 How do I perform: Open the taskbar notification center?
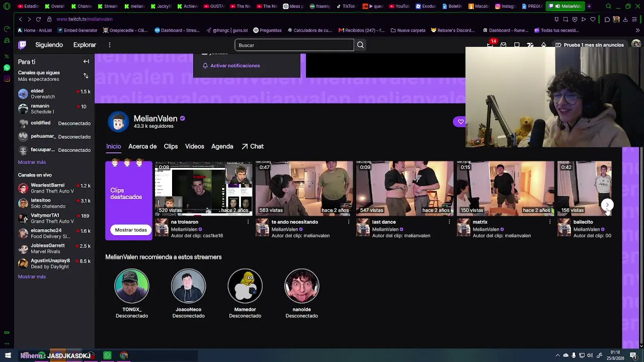[633, 355]
